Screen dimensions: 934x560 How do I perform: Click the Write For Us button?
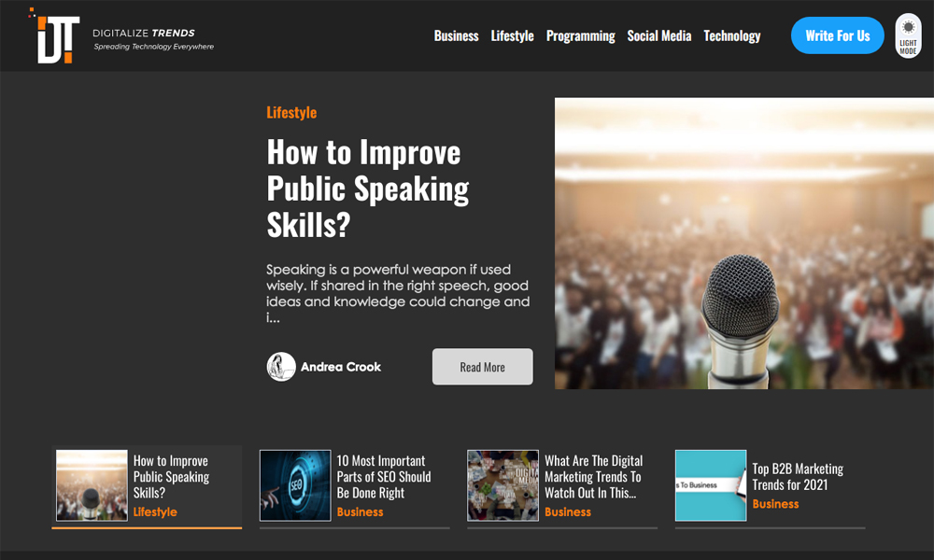point(837,36)
